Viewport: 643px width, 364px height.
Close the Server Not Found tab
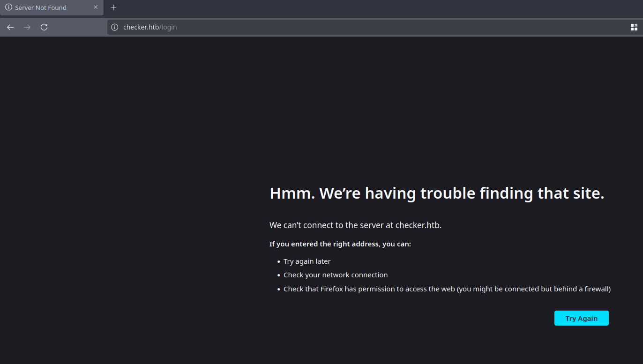[96, 7]
